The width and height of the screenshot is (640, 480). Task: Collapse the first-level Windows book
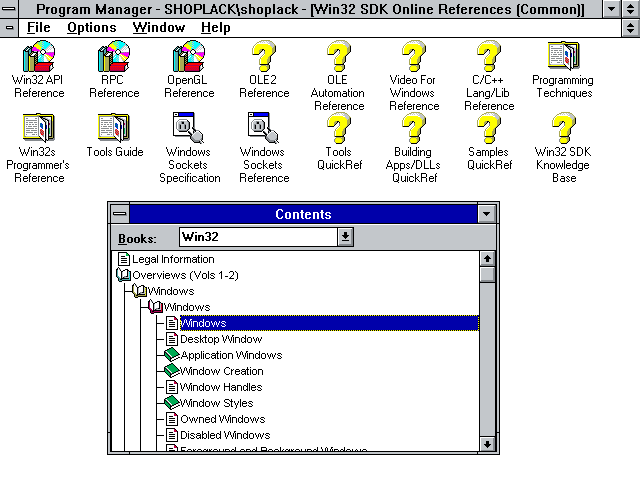point(139,291)
